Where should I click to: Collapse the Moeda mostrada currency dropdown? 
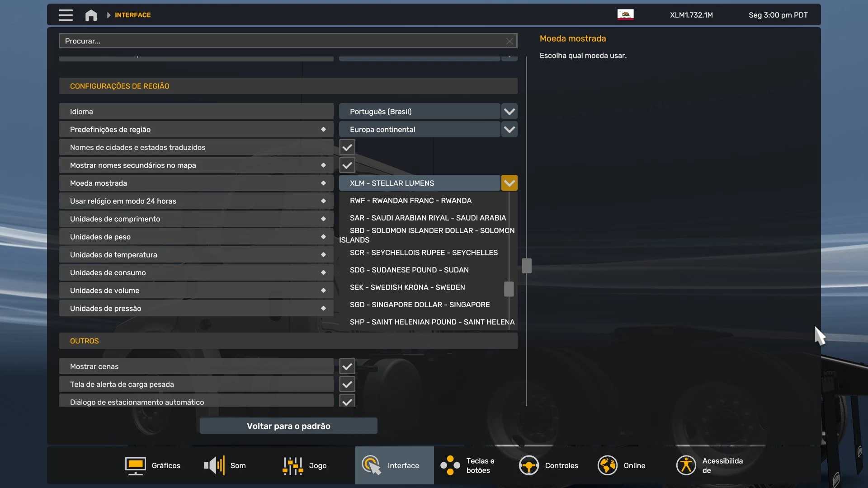[509, 183]
